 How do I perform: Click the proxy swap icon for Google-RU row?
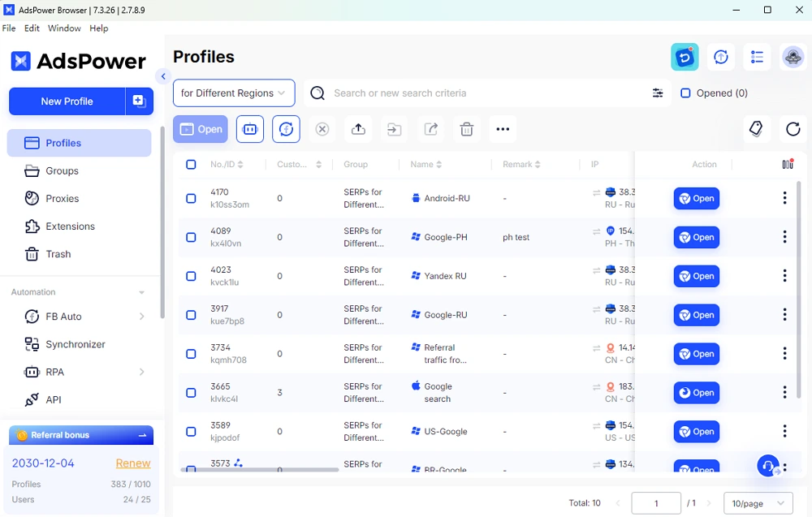tap(597, 309)
